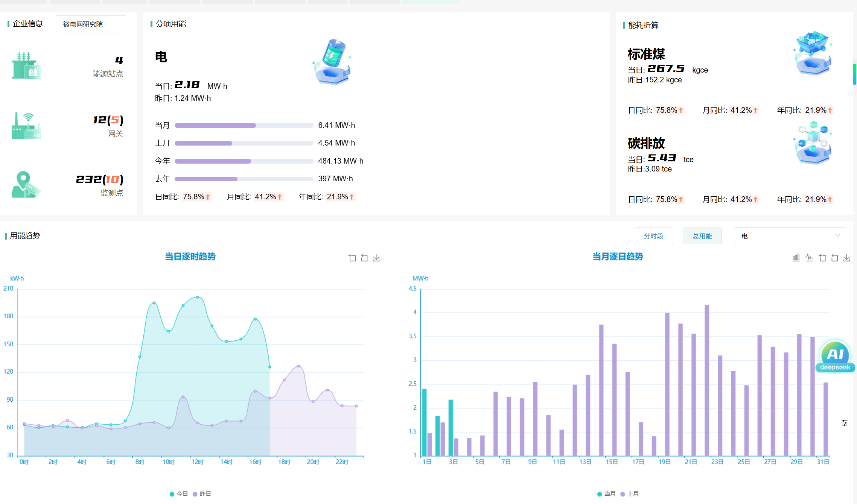
Task: Open the DeepSeek AI assistant
Action: (835, 356)
